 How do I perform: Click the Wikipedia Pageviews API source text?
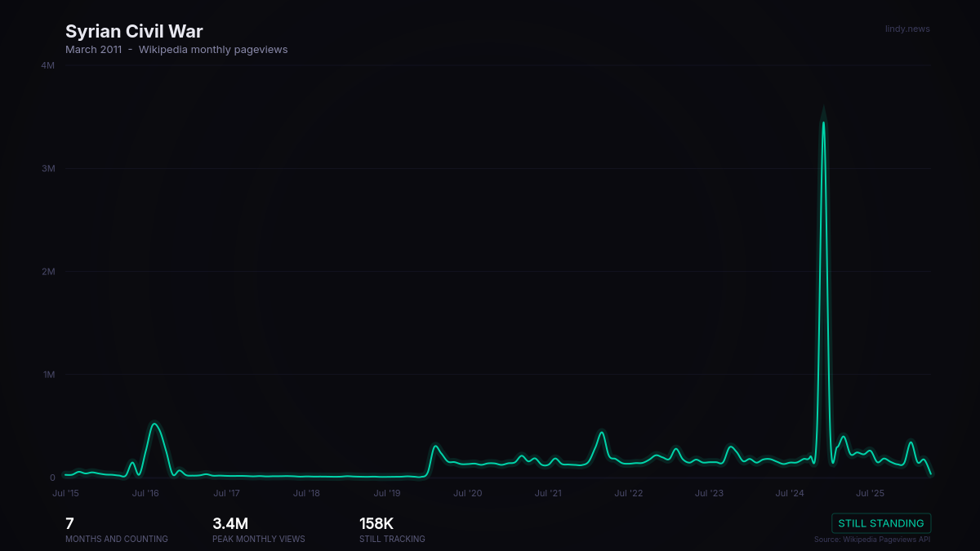872,540
